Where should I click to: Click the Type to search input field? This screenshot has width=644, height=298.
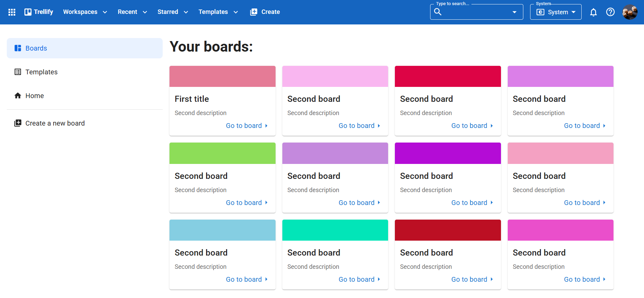point(475,12)
